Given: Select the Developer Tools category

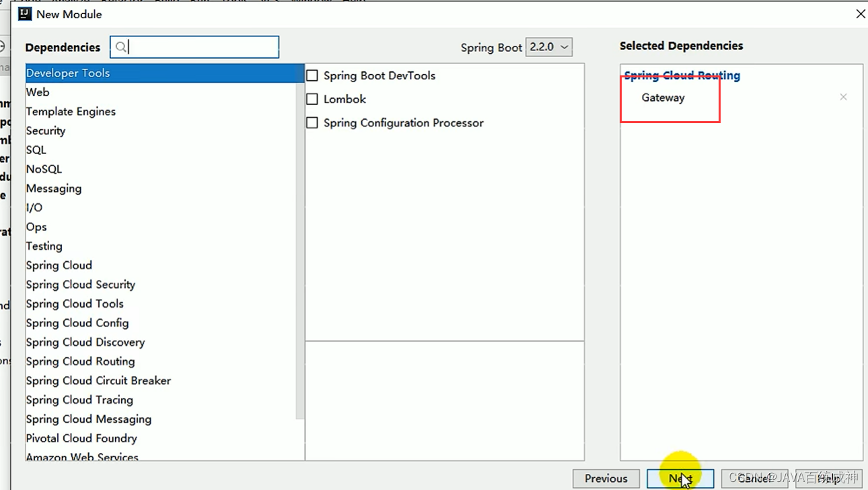Looking at the screenshot, I should click(165, 73).
